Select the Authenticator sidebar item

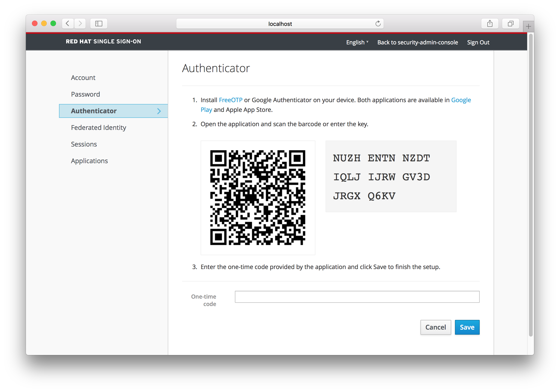pyautogui.click(x=113, y=111)
